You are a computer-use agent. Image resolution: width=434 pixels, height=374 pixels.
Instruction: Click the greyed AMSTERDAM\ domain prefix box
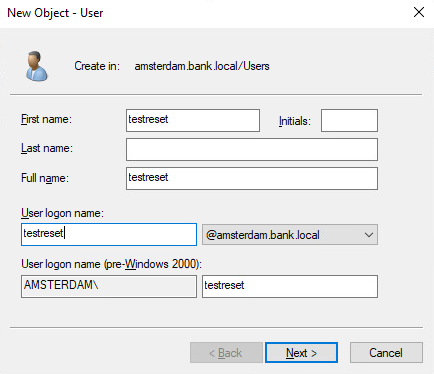[x=109, y=286]
